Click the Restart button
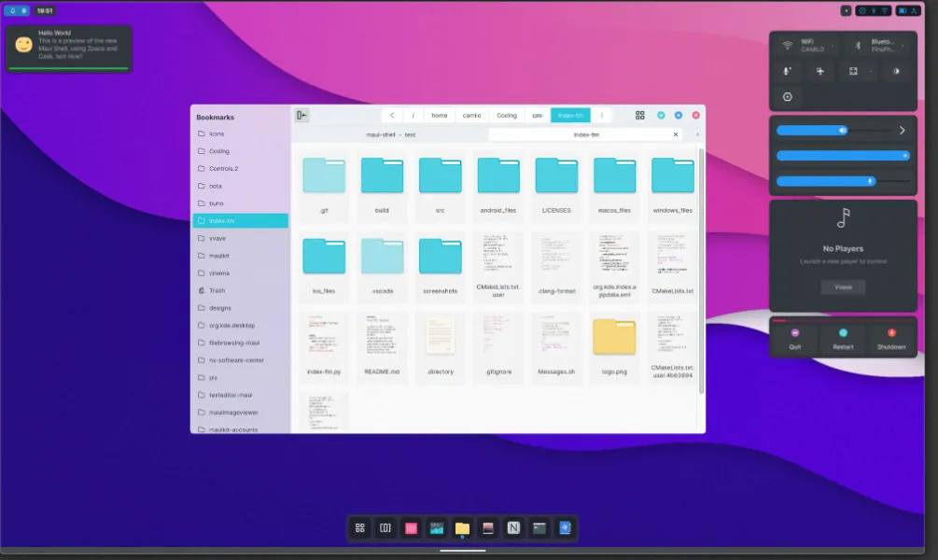The width and height of the screenshot is (938, 560). click(843, 339)
